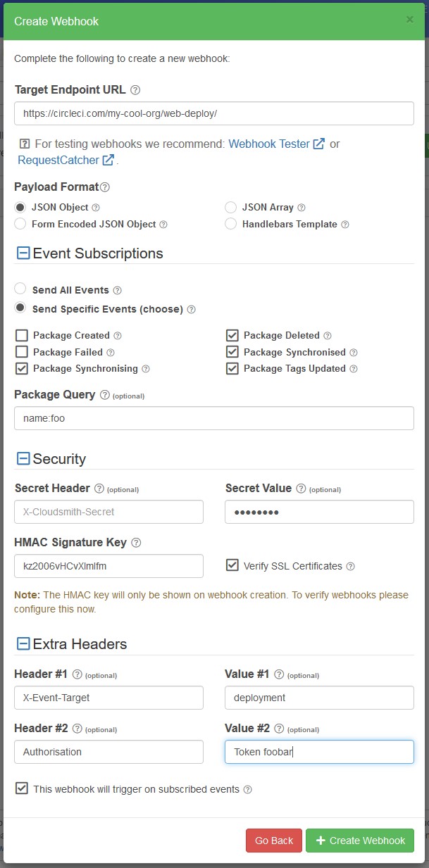
Task: Click help icon next to Package Query
Action: (105, 395)
